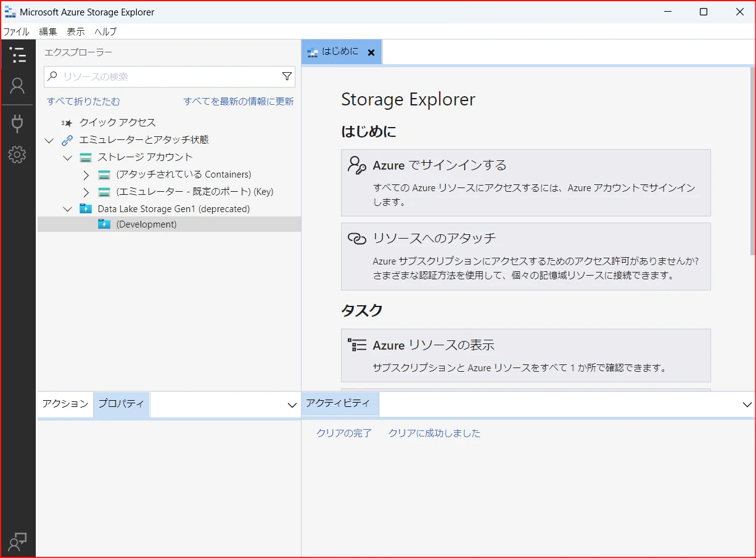Click the リソースへのアタッチ button
756x558 pixels.
pos(525,256)
